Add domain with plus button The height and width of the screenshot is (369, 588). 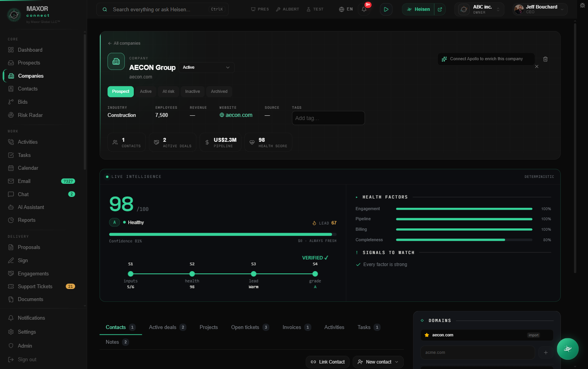coord(546,352)
